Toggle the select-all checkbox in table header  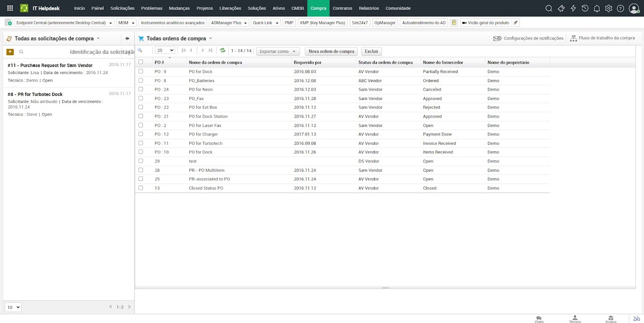(x=141, y=62)
